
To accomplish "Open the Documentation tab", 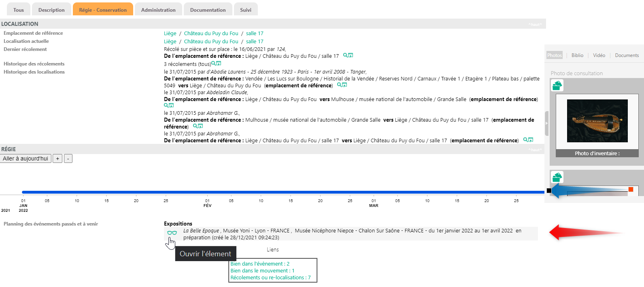I will [x=208, y=10].
